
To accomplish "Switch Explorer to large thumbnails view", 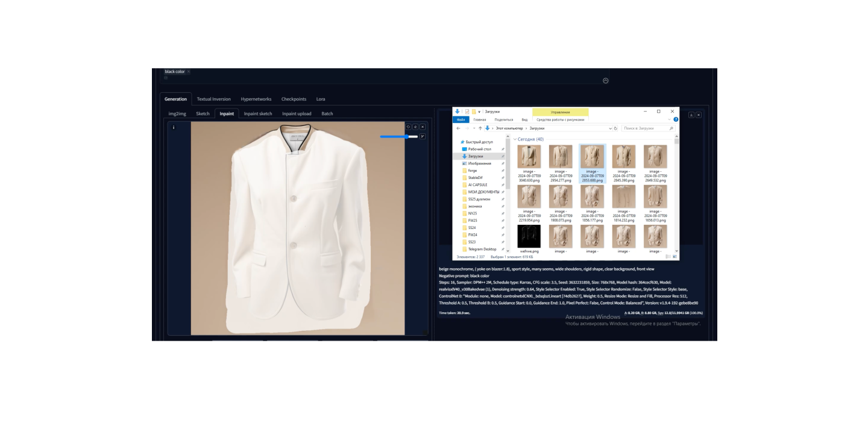I will point(675,257).
